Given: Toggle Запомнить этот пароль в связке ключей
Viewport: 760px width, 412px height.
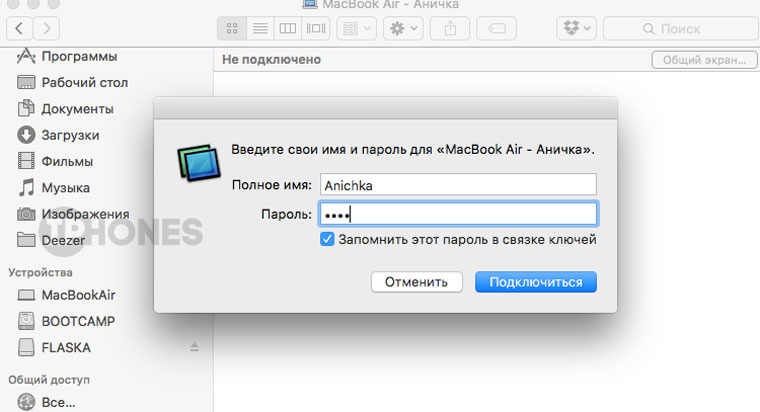Looking at the screenshot, I should point(327,239).
